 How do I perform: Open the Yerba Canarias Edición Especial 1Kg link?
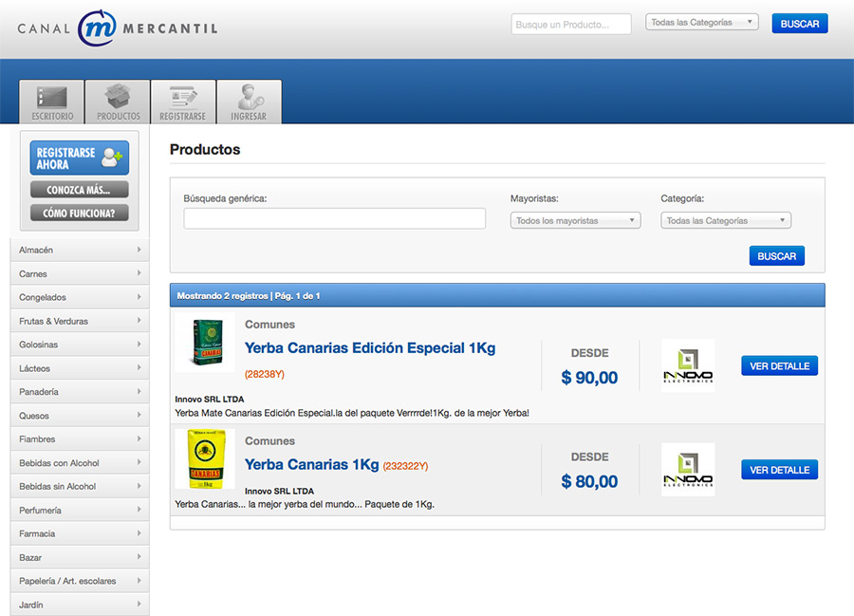click(370, 348)
